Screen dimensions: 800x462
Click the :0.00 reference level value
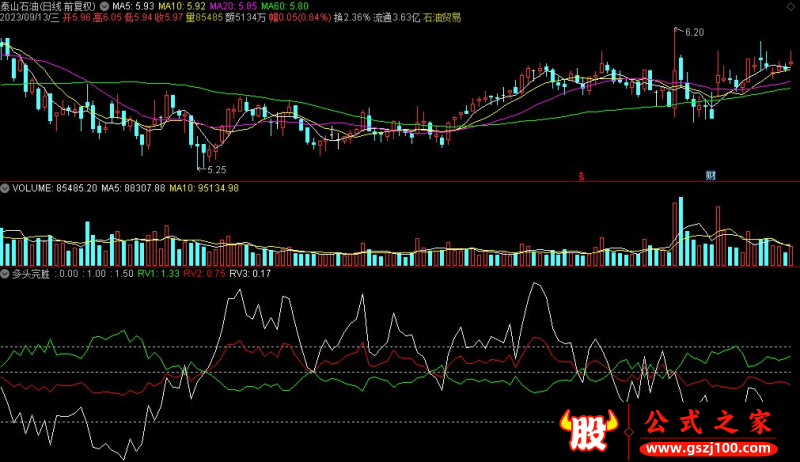tap(67, 274)
